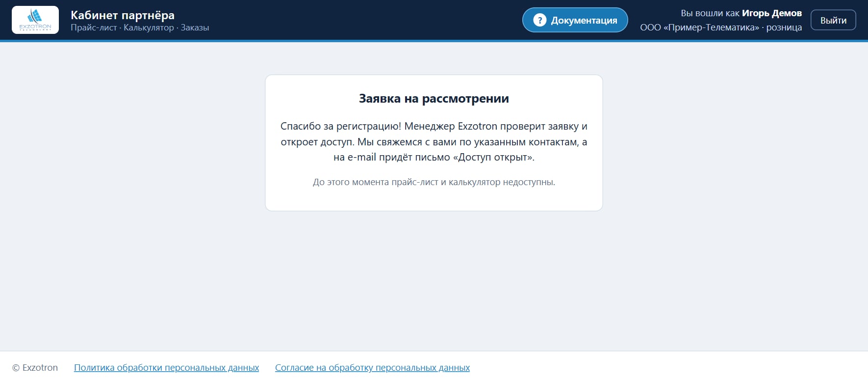Click user name Игорь Демов
This screenshot has height=383, width=868.
click(x=771, y=13)
